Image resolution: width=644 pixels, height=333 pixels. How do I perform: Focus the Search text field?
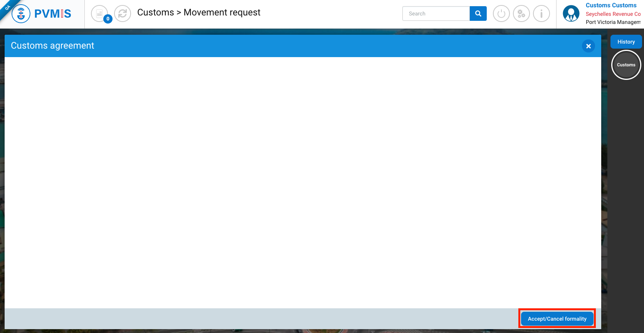[x=436, y=14]
